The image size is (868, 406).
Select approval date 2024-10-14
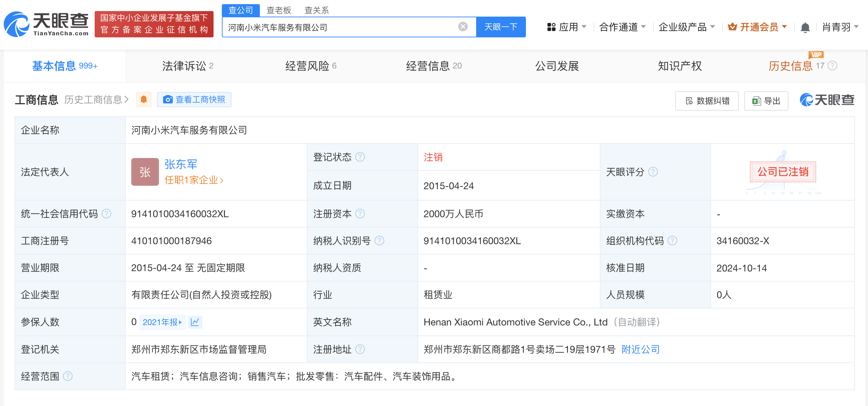[x=742, y=268]
